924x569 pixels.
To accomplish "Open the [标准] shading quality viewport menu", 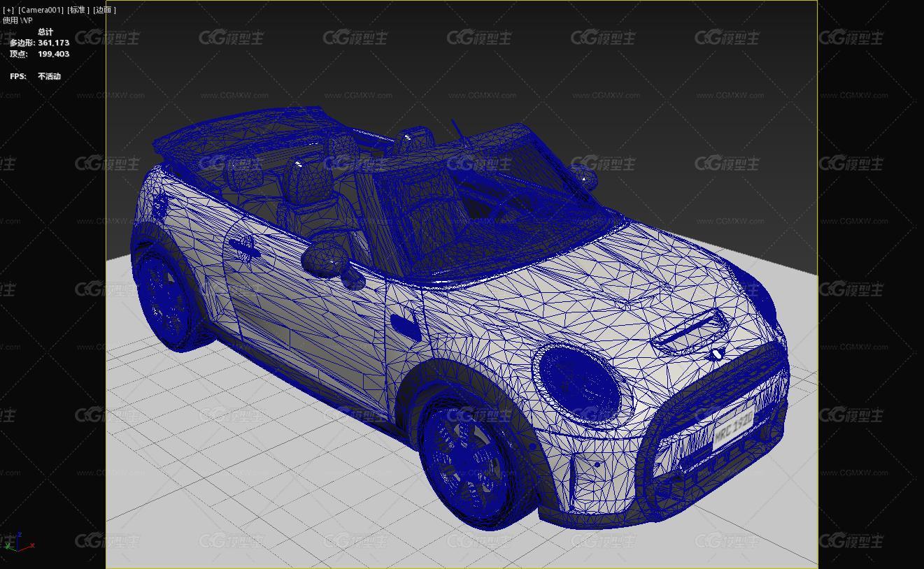I will (x=78, y=10).
